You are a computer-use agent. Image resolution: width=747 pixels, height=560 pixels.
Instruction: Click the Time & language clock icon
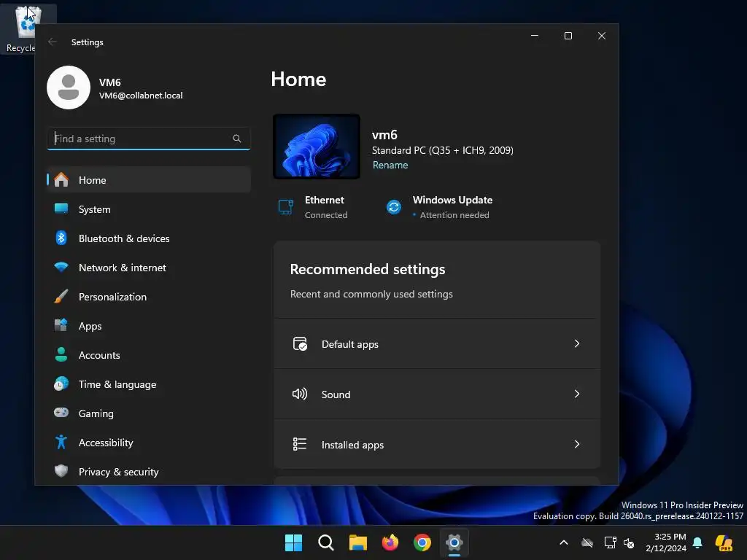(61, 384)
